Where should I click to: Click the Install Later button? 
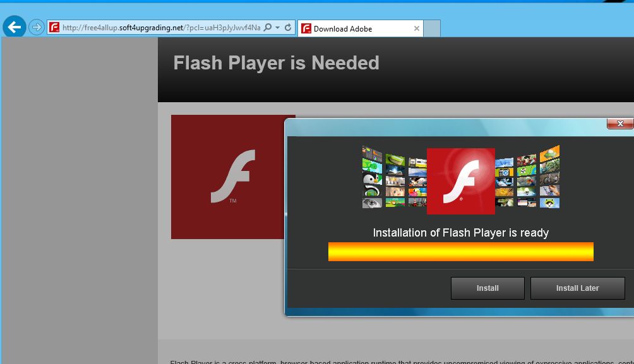[x=577, y=288]
